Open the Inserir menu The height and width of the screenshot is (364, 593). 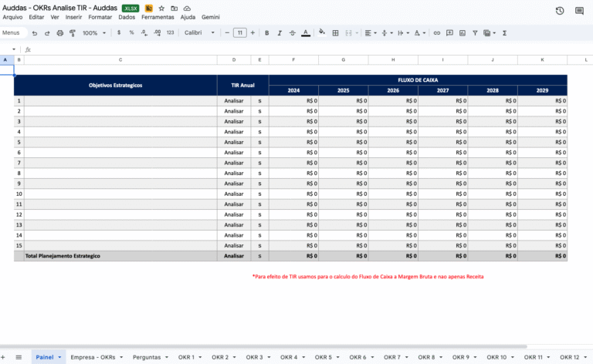[73, 16]
